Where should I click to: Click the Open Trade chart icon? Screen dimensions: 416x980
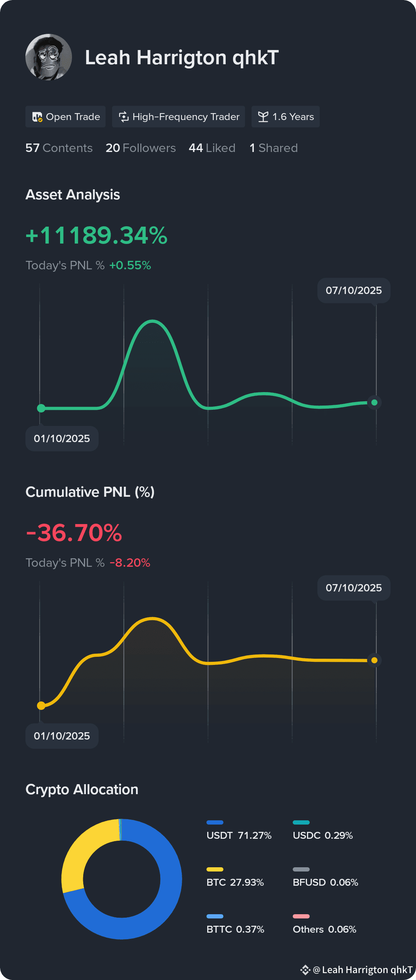point(37,117)
